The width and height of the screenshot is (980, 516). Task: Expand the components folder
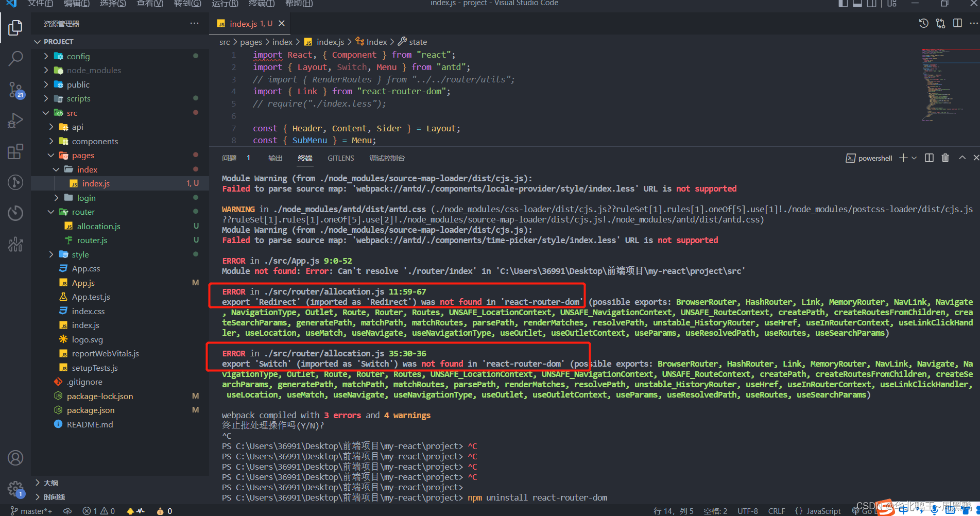pos(119,141)
